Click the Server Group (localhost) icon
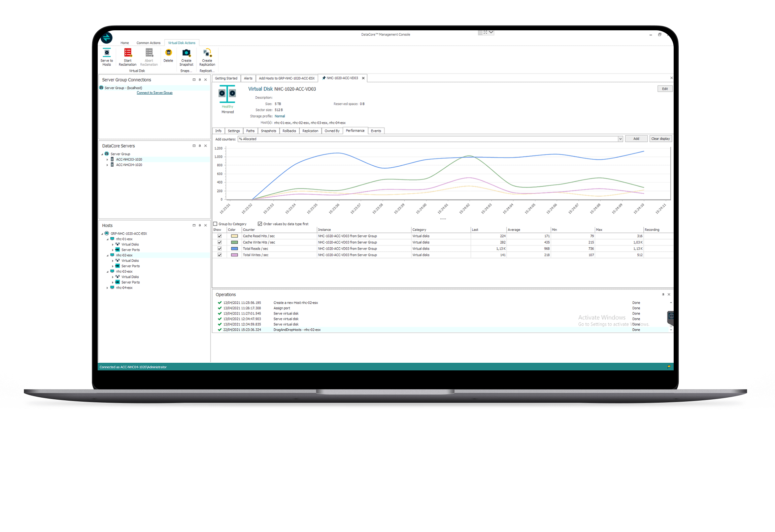 tap(101, 88)
